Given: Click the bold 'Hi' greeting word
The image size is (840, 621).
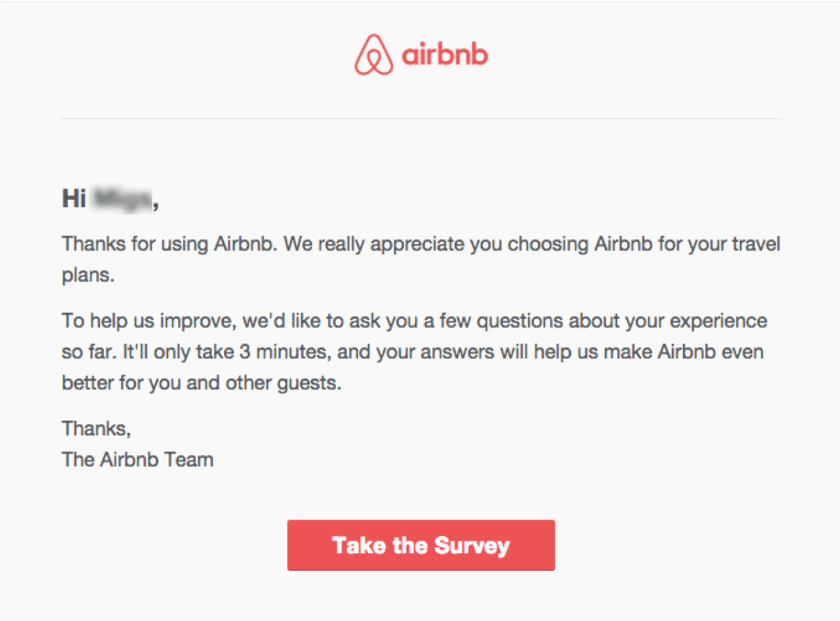Looking at the screenshot, I should [x=74, y=198].
